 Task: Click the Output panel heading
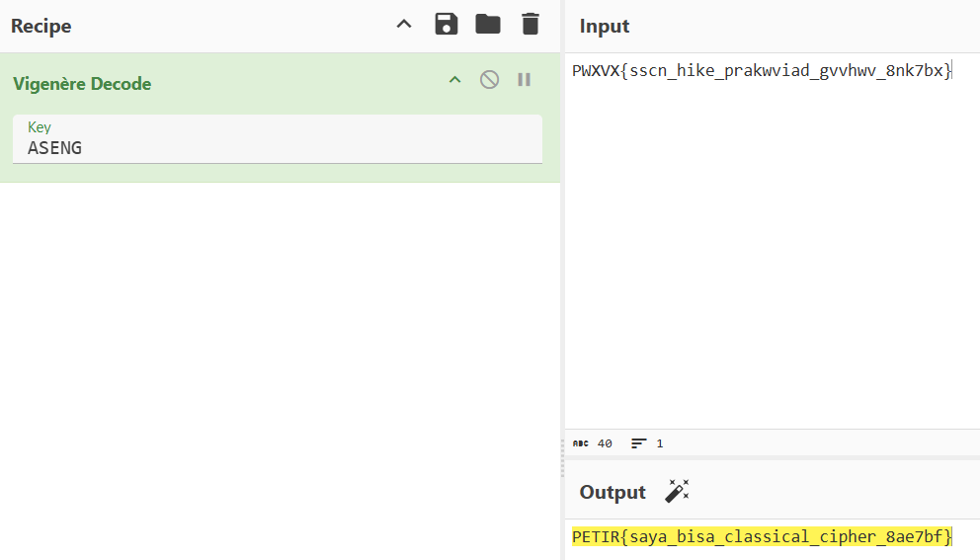(612, 492)
